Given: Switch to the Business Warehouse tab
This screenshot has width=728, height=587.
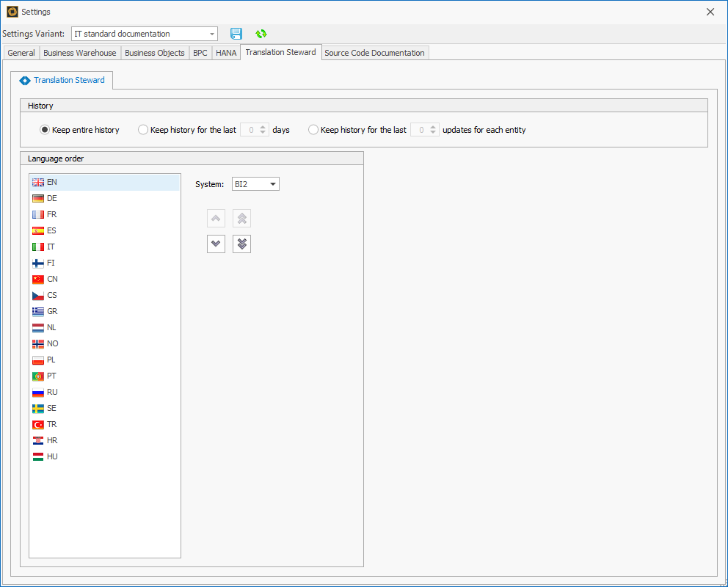Looking at the screenshot, I should click(x=79, y=52).
